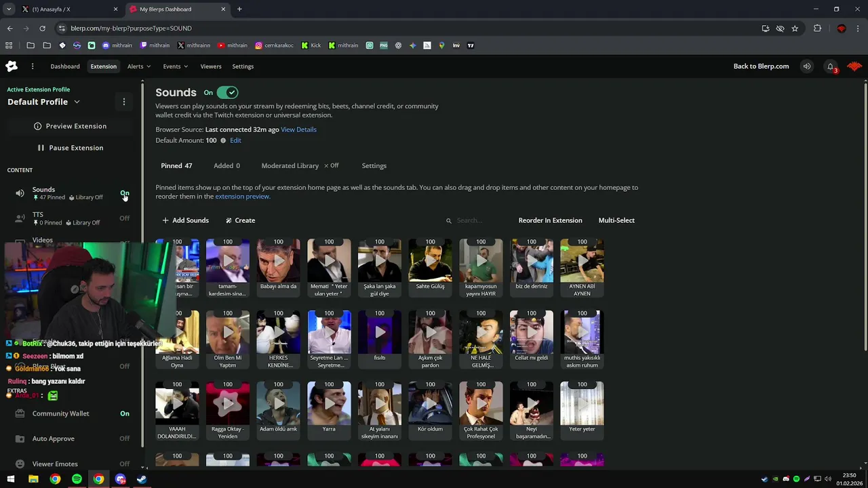This screenshot has width=868, height=488.
Task: Open the notifications bell icon
Action: click(x=830, y=66)
